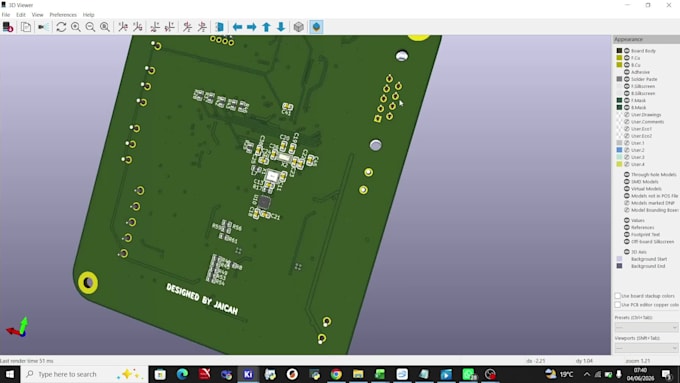
Task: Toggle F.Cu layer visibility eye
Action: pos(627,58)
